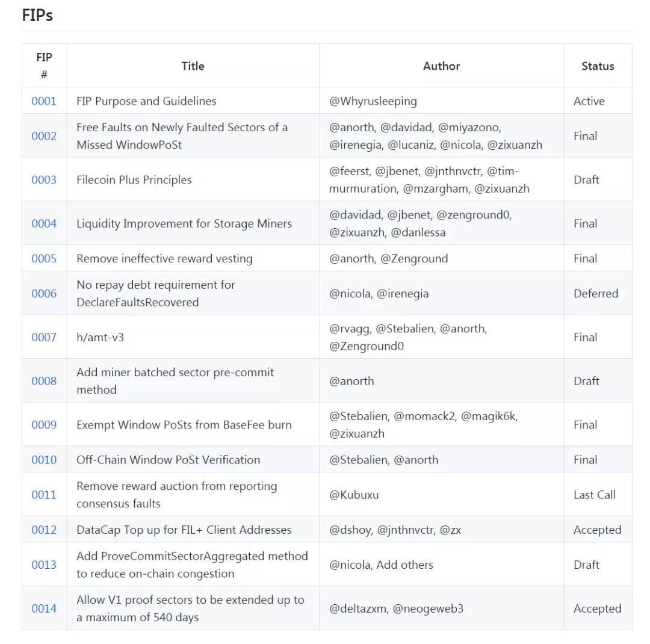The image size is (650, 644).
Task: Open FIP 0011 in Last Call status
Action: 44,494
